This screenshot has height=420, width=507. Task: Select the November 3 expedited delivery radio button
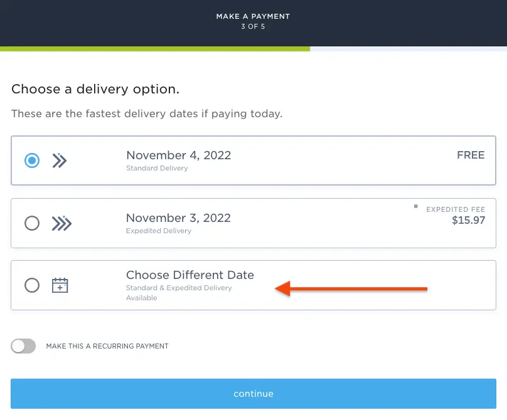tap(32, 223)
